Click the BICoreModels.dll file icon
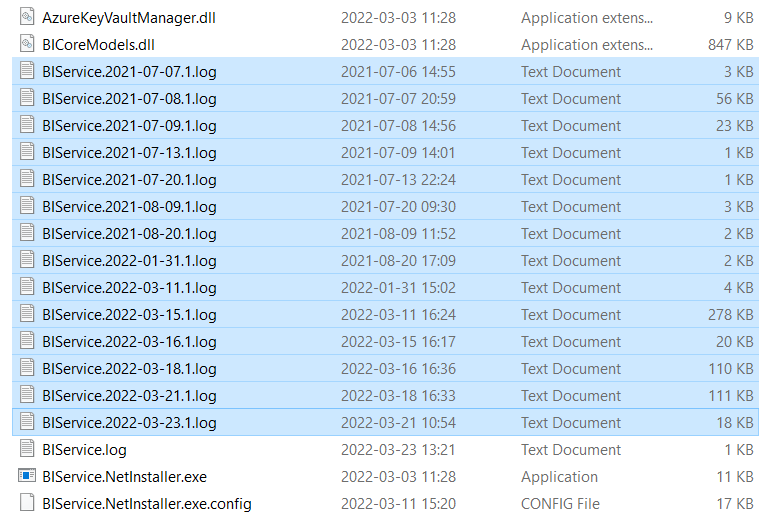781x516 pixels. point(27,45)
